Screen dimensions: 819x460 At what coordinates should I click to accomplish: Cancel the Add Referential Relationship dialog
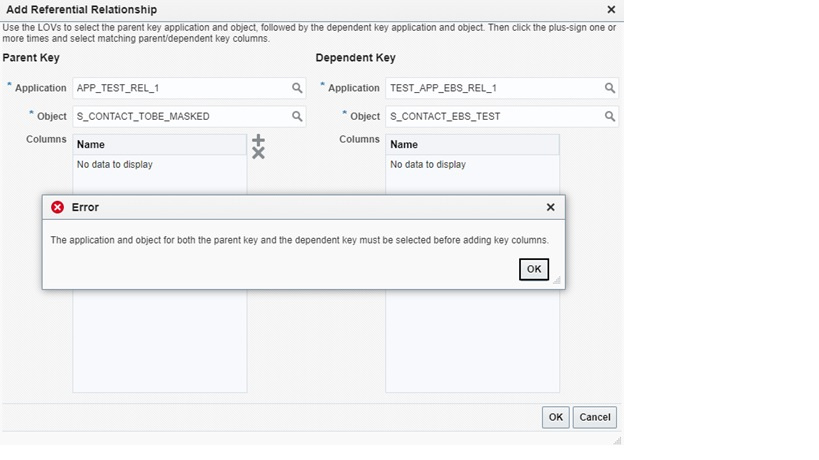click(594, 417)
